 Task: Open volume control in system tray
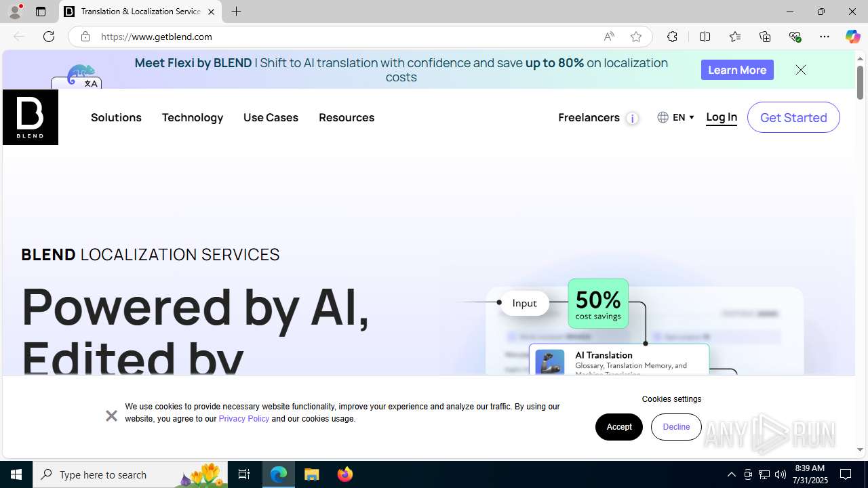click(781, 474)
